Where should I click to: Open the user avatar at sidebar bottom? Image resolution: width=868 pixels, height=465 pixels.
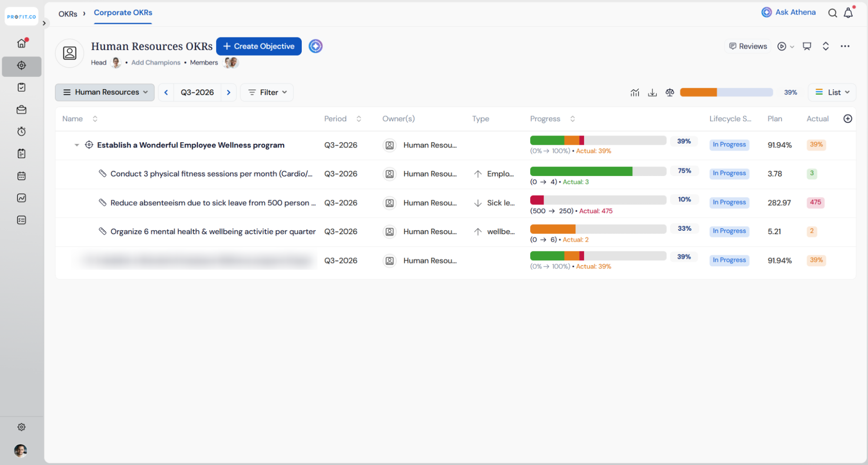(20, 451)
